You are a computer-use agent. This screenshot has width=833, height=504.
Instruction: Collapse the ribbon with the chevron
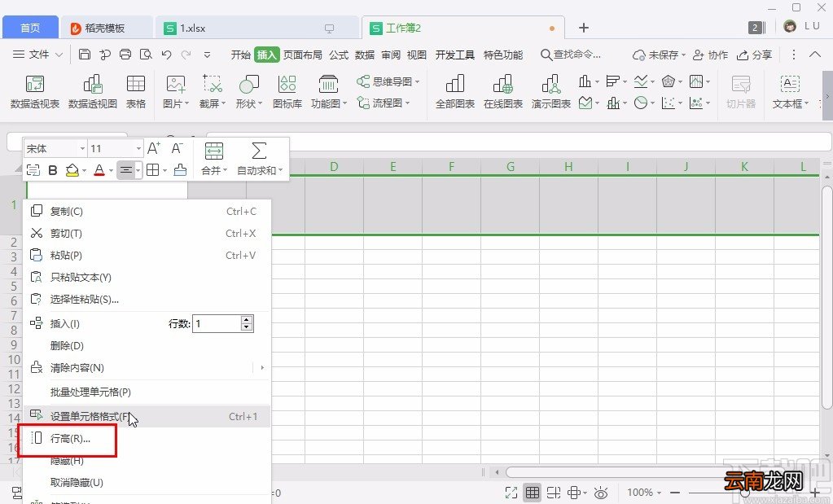(815, 55)
